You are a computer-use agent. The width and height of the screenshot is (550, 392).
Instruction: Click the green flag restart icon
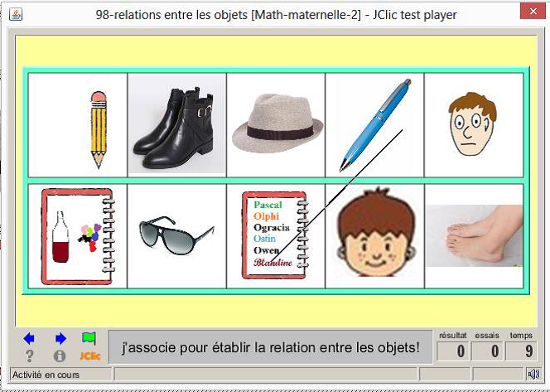coord(89,338)
